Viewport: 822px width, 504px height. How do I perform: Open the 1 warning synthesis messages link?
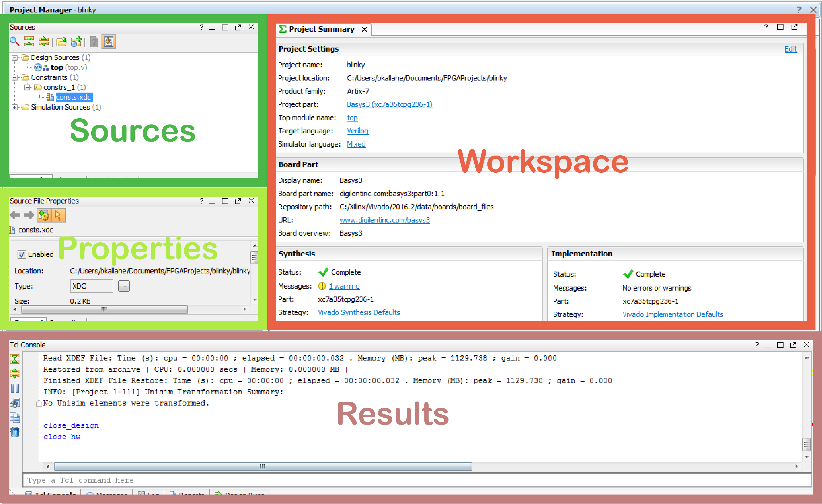(x=344, y=286)
